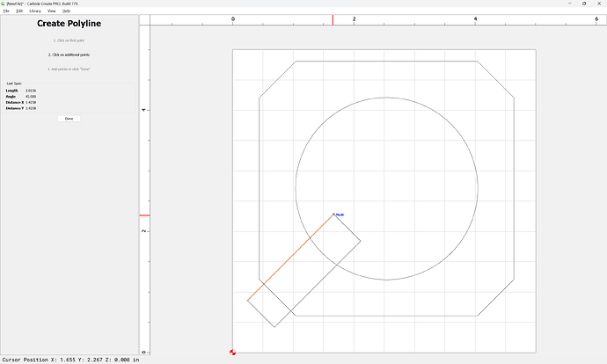Click the Angle value 45.000
Image resolution: width=607 pixels, height=364 pixels.
tap(31, 97)
